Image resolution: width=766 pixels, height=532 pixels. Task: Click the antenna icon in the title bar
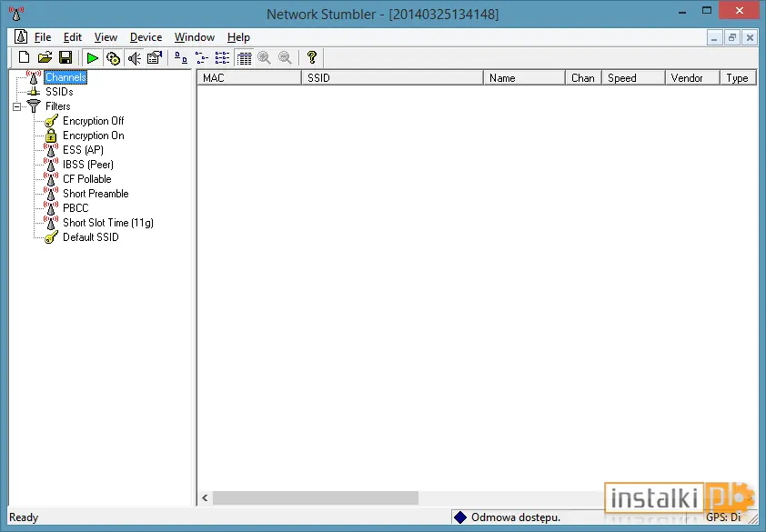coord(16,14)
